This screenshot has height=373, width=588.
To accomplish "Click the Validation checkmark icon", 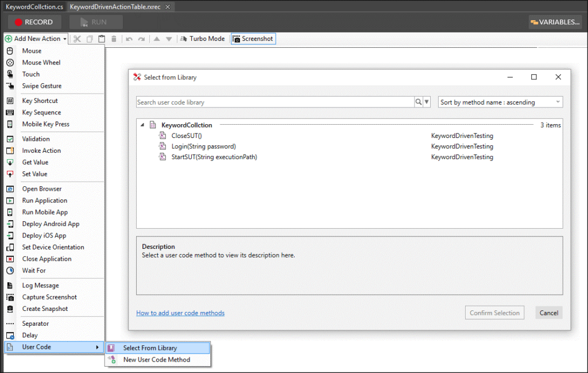I will tap(10, 139).
